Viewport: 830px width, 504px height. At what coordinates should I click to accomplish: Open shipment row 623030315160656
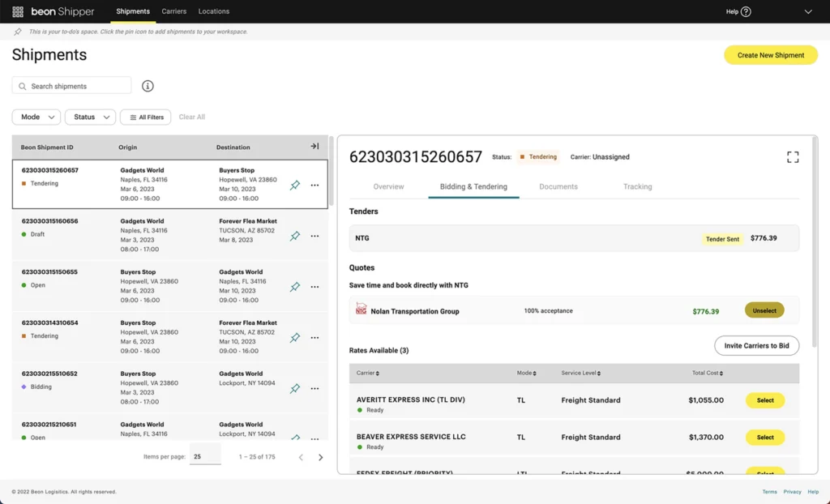[170, 235]
